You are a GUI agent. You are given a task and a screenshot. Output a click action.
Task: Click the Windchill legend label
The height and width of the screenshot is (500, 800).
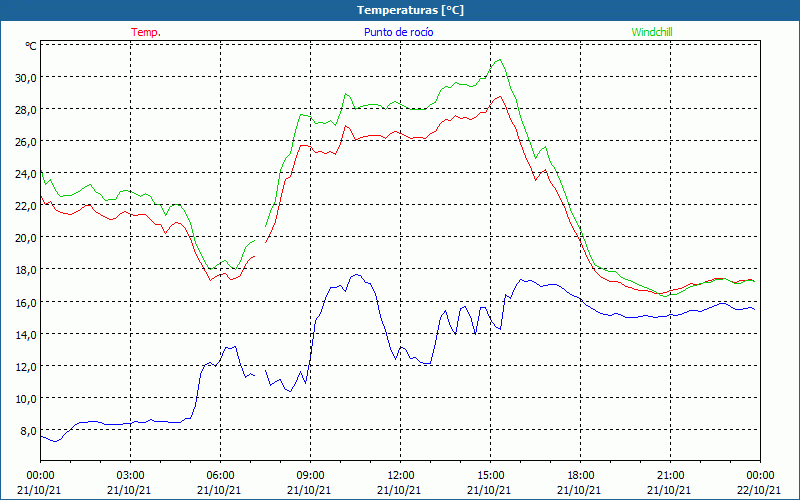coord(652,32)
